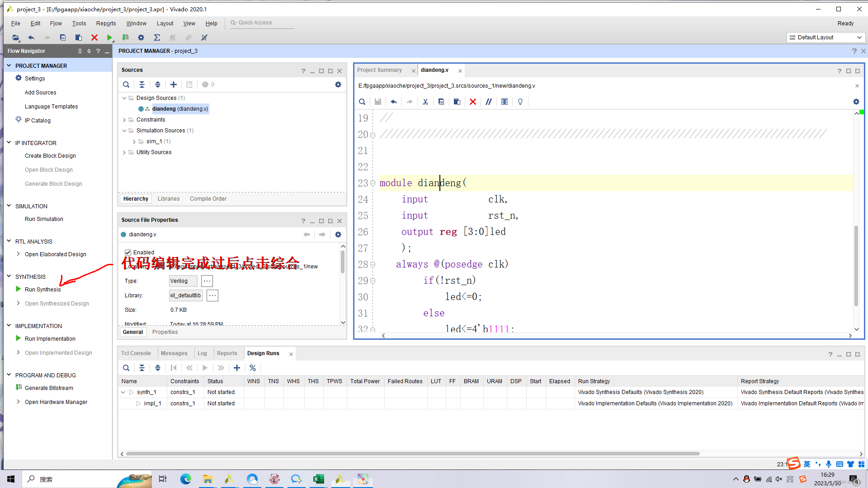
Task: Expand the Constraints folder in Sources
Action: pos(124,120)
